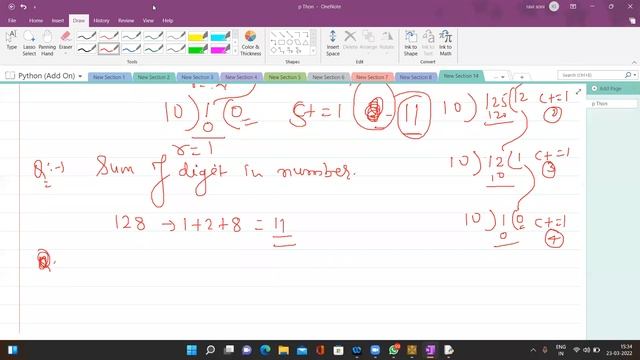Open WhatsApp from taskbar
Viewport: 640px width, 360px height.
coord(393,350)
